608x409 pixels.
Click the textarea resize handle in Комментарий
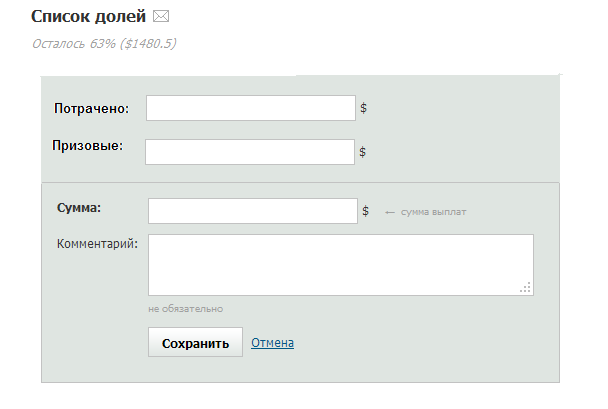click(526, 288)
